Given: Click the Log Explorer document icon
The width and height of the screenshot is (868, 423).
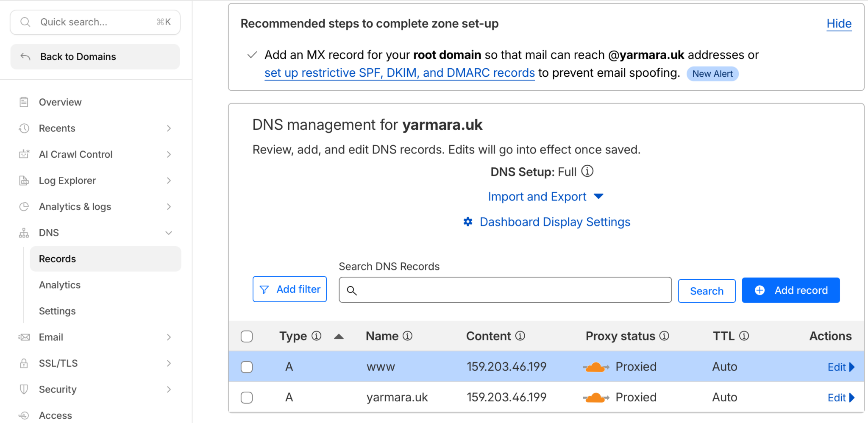Looking at the screenshot, I should pos(24,181).
